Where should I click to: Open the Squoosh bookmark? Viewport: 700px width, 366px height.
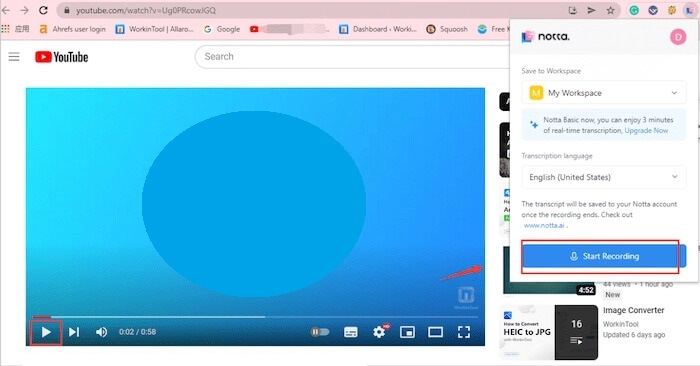[447, 29]
